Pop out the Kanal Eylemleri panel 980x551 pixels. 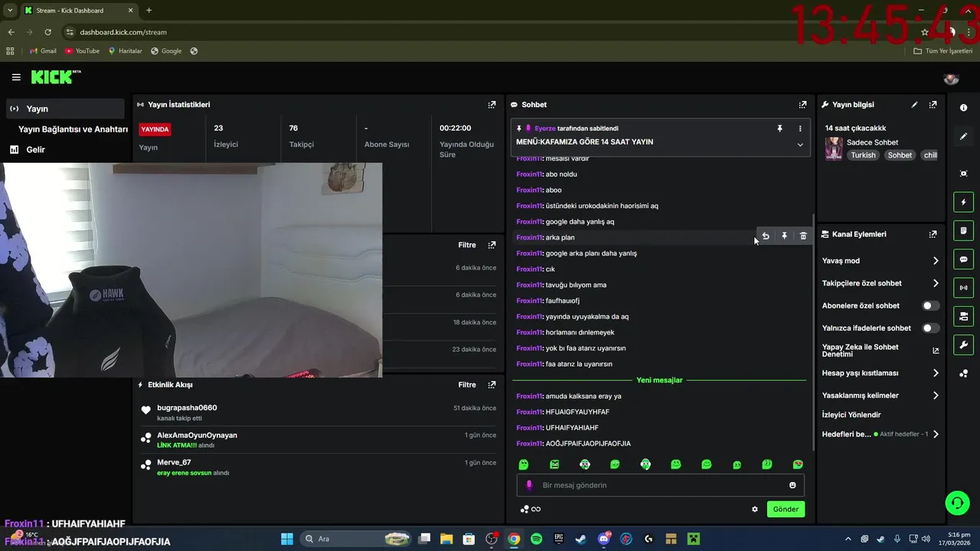tap(933, 234)
